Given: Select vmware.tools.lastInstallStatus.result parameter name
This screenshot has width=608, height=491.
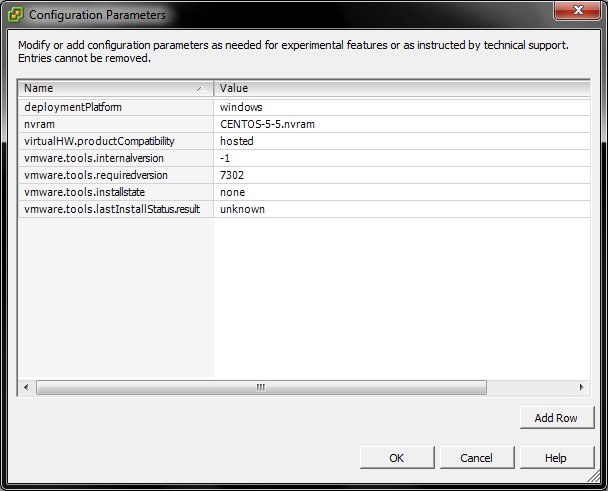Looking at the screenshot, I should click(116, 209).
